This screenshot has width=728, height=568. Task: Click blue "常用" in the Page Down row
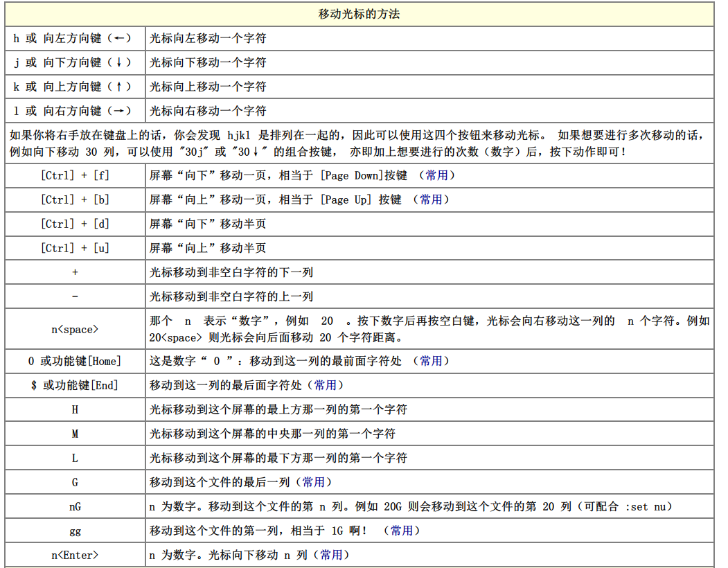437,175
